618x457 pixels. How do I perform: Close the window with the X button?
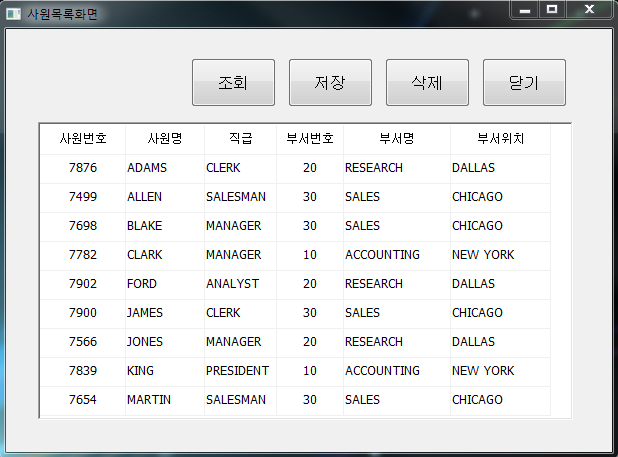tap(589, 10)
